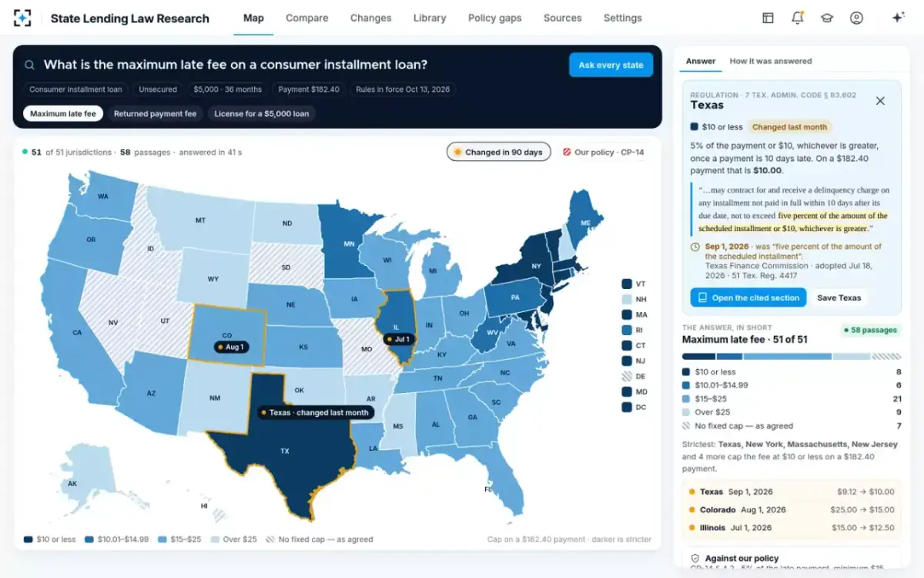This screenshot has height=578, width=924.
Task: Click the VT legend swatch
Action: click(x=627, y=284)
